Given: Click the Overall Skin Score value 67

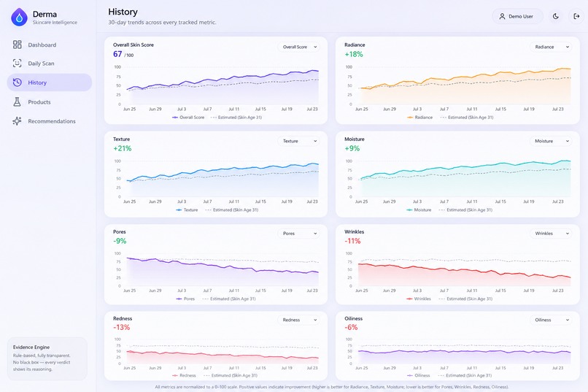Looking at the screenshot, I should [117, 55].
